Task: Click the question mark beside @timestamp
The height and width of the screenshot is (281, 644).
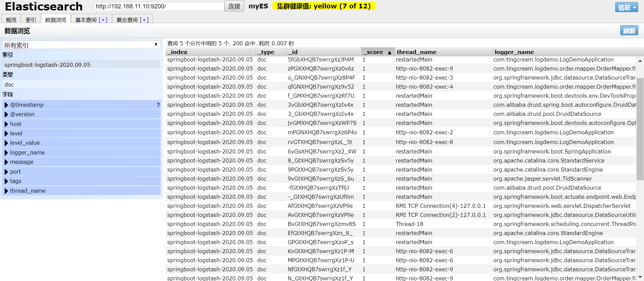Action: [158, 105]
